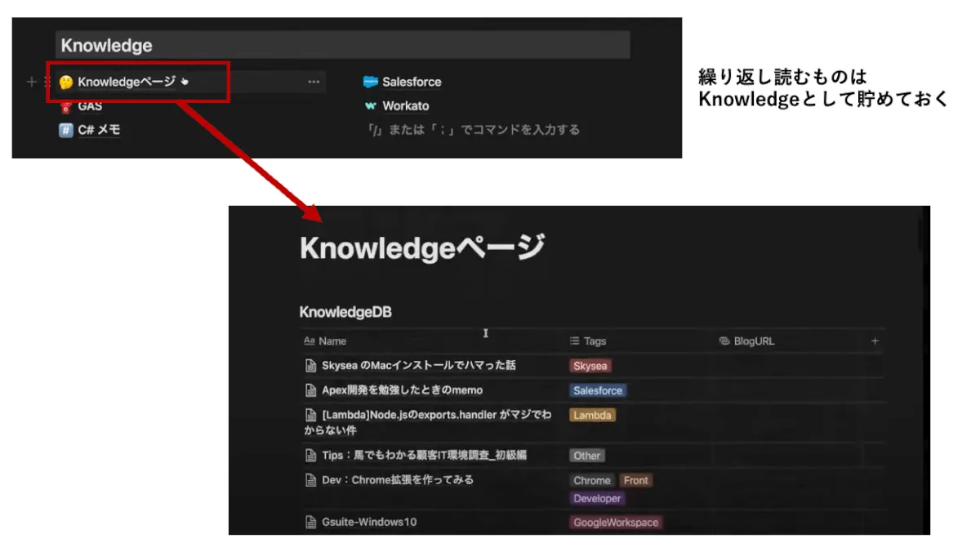Click the Knowledge heading block

tap(343, 45)
